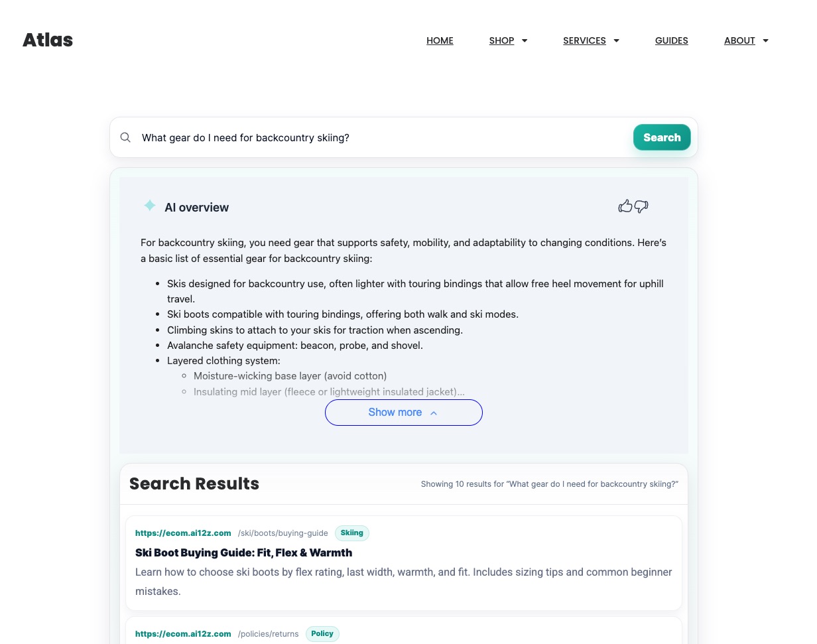Expand the SHOP dropdown menu
Screen dimensions: 817x644
tap(508, 40)
